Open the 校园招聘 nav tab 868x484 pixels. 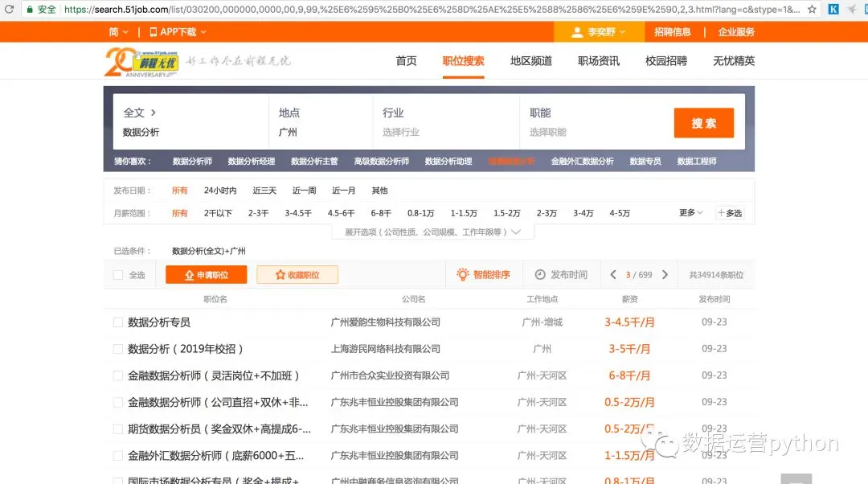[666, 61]
